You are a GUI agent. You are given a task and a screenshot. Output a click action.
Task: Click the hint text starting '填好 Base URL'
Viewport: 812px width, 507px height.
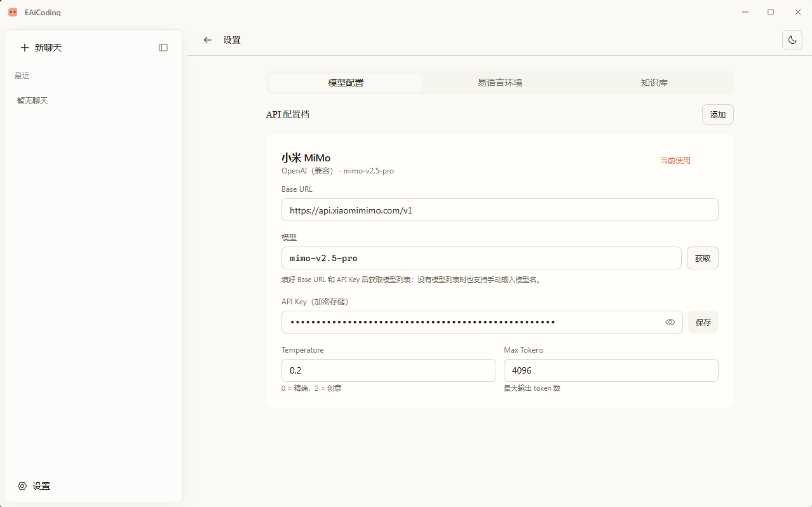point(412,280)
